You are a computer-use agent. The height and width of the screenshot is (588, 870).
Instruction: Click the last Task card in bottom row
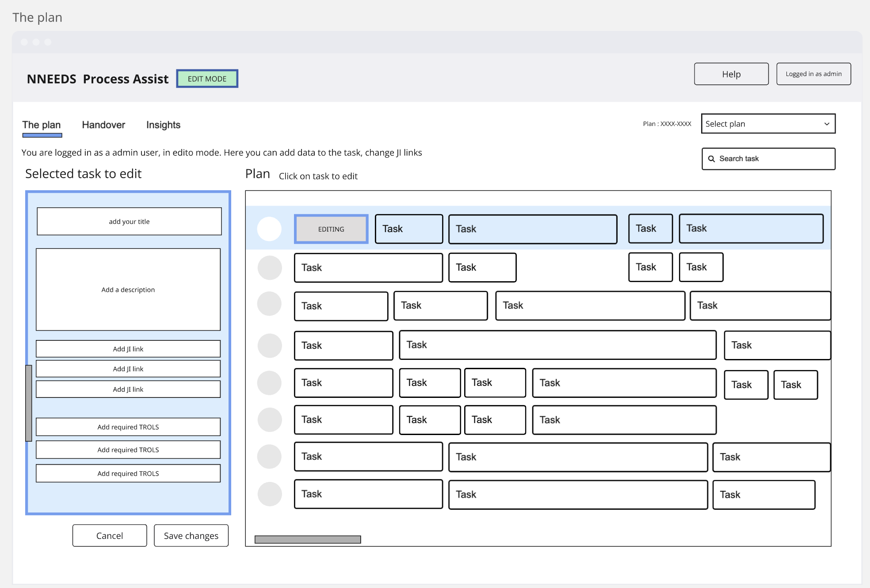pyautogui.click(x=763, y=495)
